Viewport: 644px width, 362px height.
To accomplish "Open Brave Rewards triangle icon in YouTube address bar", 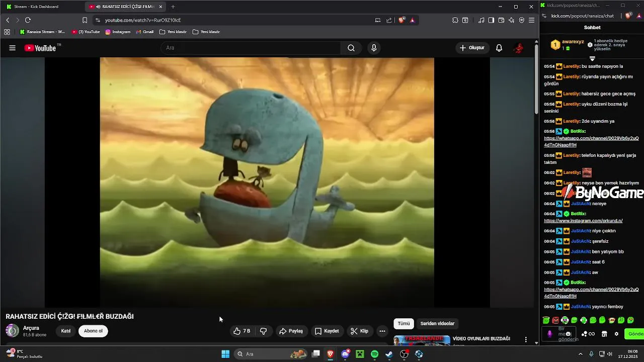I will [412, 20].
